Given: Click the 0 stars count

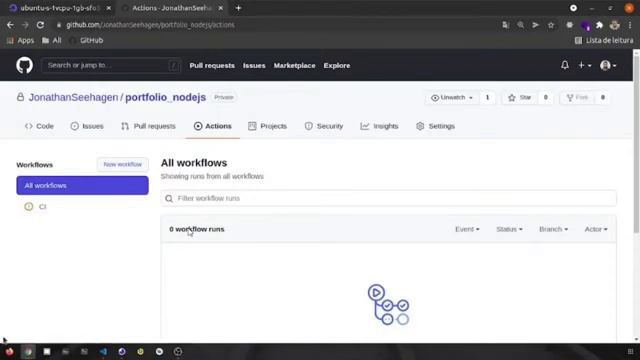Looking at the screenshot, I should 545,98.
